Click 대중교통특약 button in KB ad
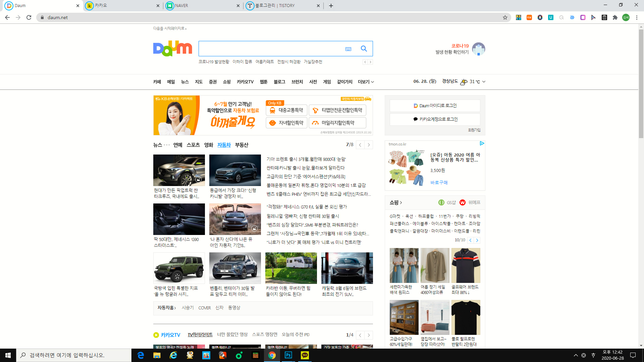 point(287,110)
